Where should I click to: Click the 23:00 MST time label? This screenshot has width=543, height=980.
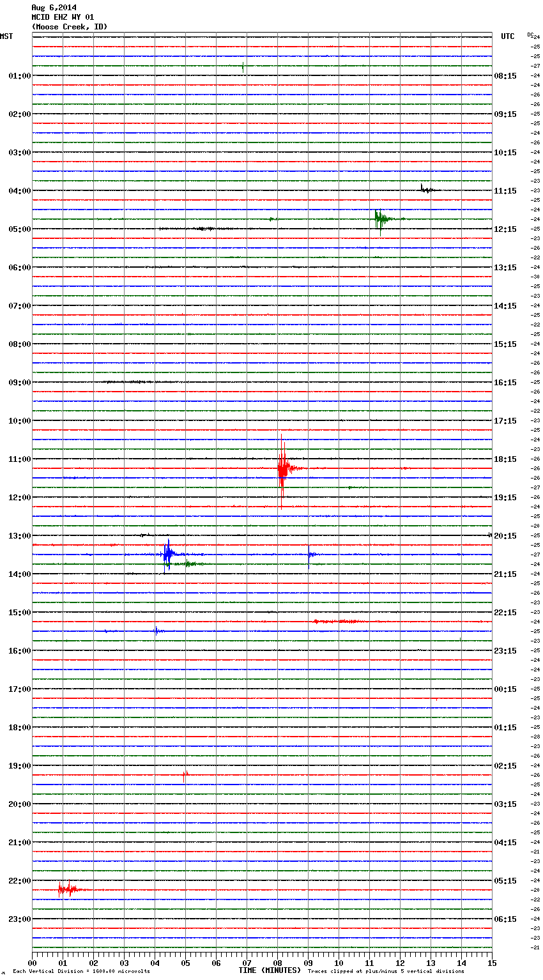click(x=19, y=919)
